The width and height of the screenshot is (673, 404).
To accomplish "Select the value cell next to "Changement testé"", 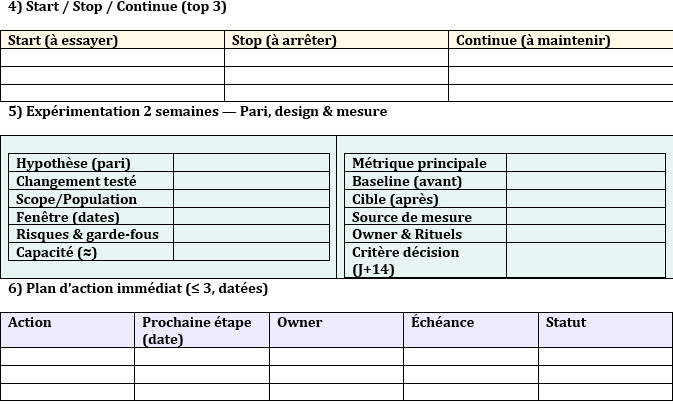I will (x=251, y=181).
